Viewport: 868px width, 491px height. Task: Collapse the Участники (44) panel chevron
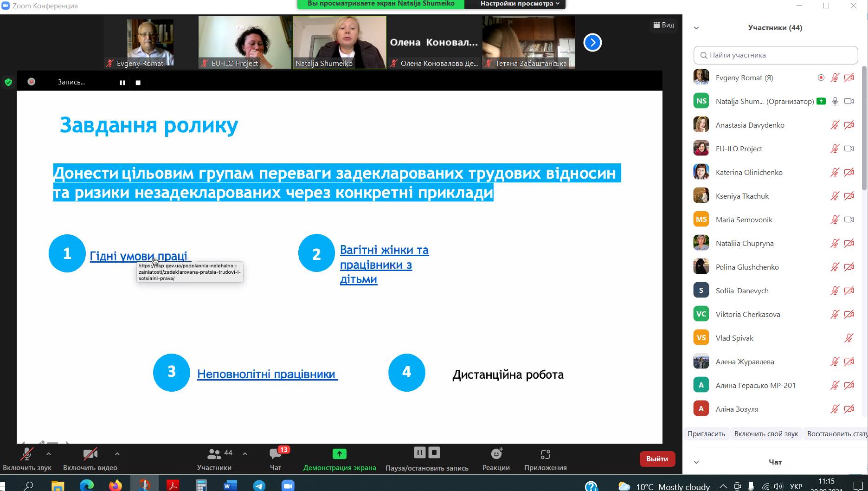[696, 28]
